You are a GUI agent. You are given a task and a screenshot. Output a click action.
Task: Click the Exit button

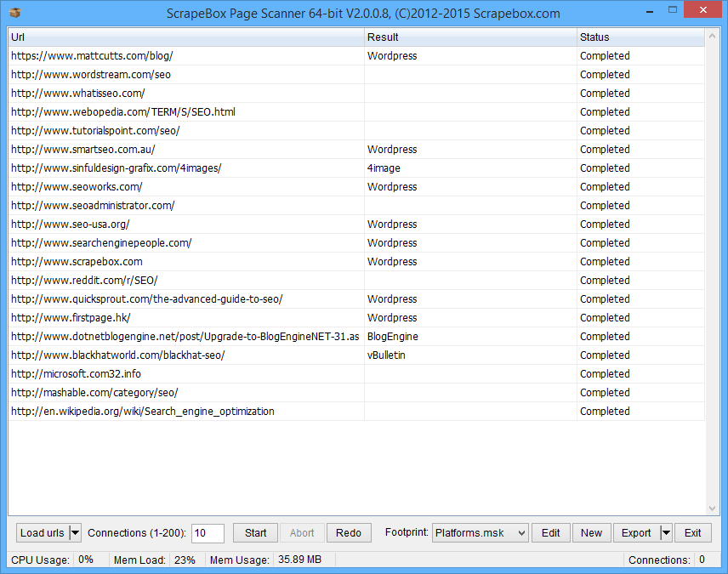[692, 533]
